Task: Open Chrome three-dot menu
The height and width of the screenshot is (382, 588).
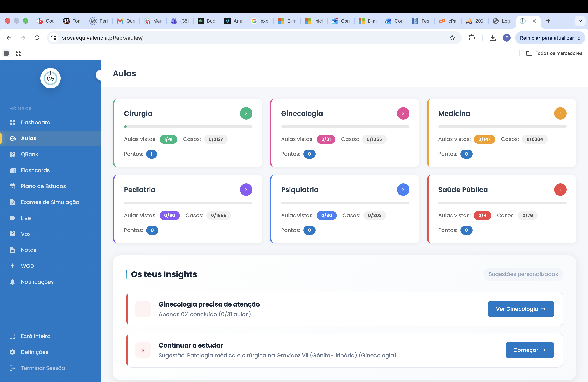Action: [579, 38]
